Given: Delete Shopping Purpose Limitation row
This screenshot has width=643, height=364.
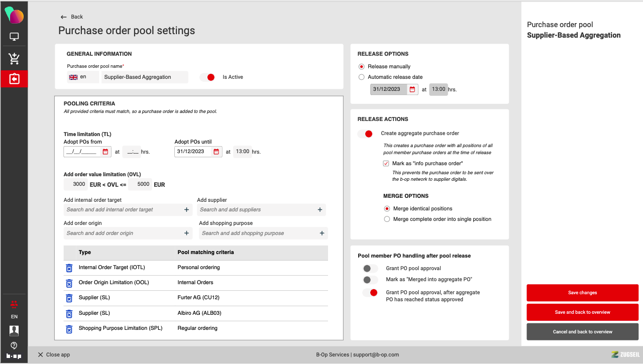Looking at the screenshot, I should click(69, 329).
